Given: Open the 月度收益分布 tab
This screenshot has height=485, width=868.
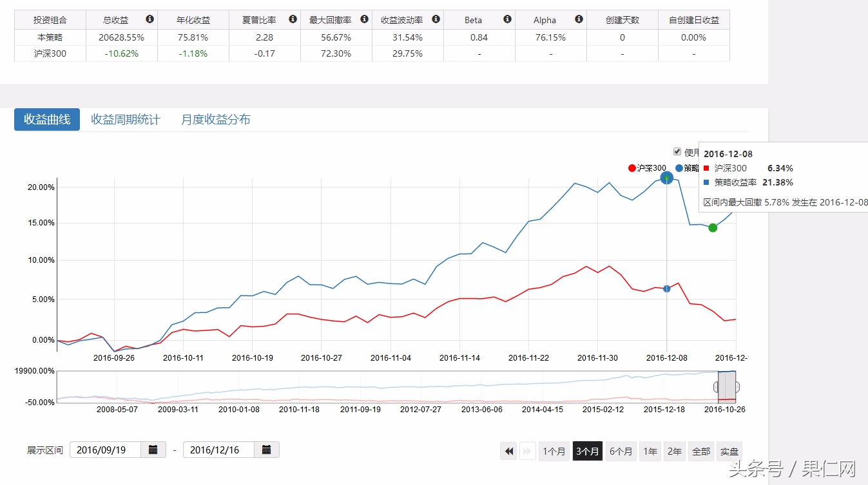Looking at the screenshot, I should 216,120.
